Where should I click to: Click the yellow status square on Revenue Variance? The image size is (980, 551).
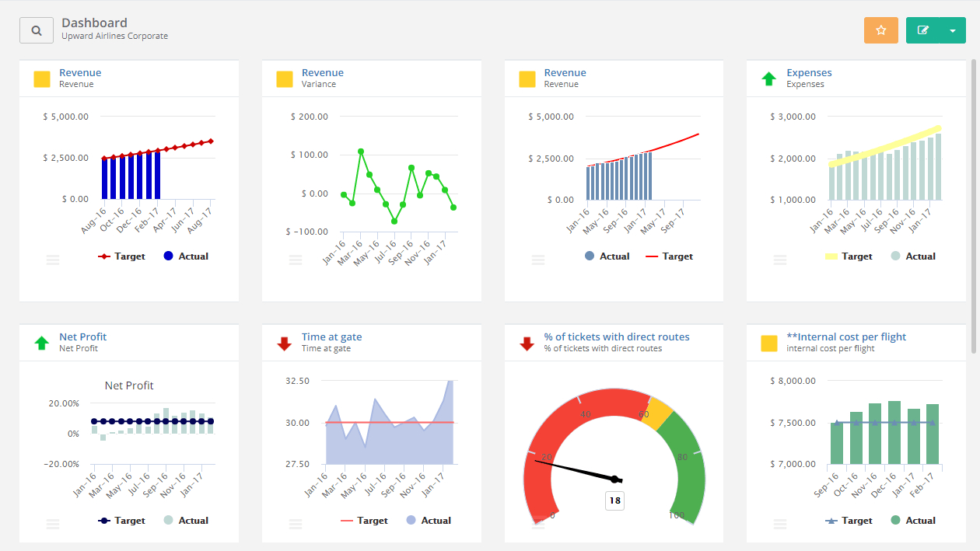(x=284, y=78)
